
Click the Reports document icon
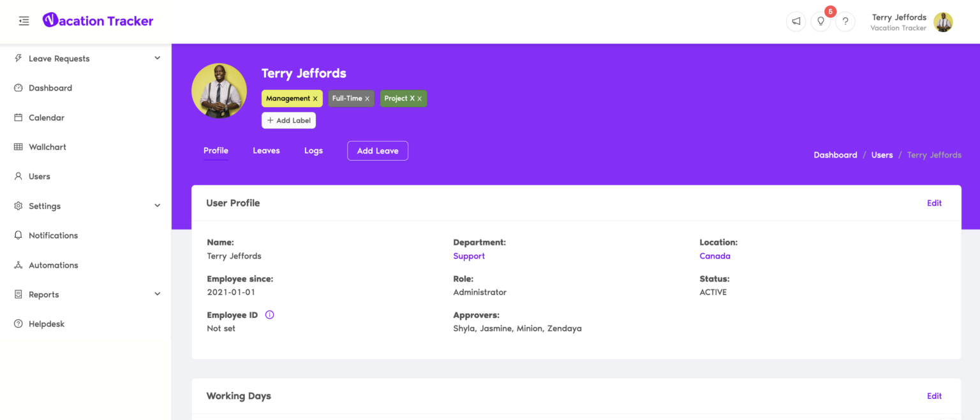(19, 294)
